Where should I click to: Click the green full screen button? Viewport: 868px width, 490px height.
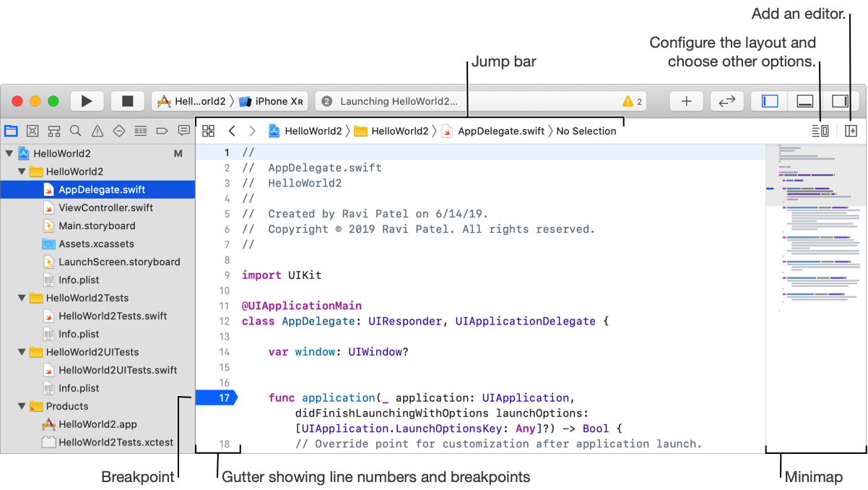(53, 102)
